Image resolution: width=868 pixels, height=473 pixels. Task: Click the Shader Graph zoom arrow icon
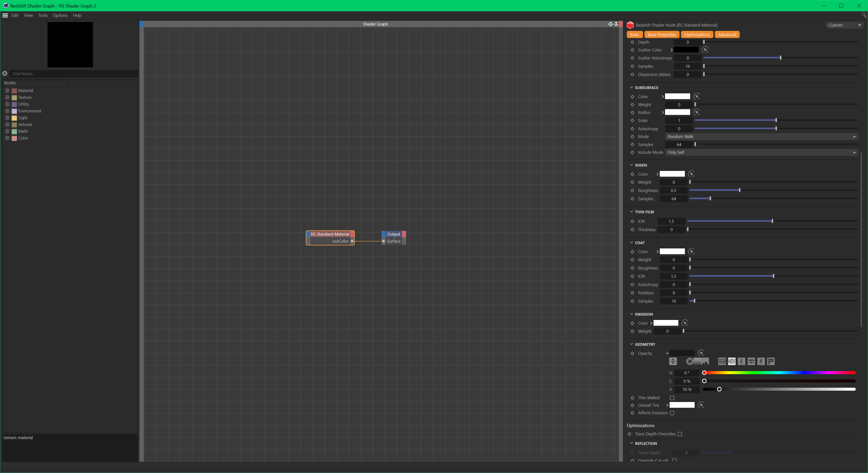[x=616, y=24]
